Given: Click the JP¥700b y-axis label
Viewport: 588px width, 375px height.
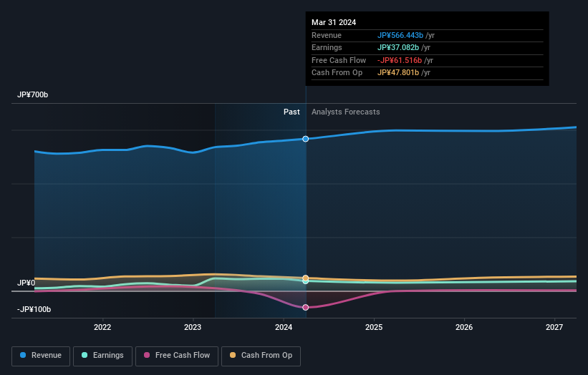Looking at the screenshot, I should [33, 94].
